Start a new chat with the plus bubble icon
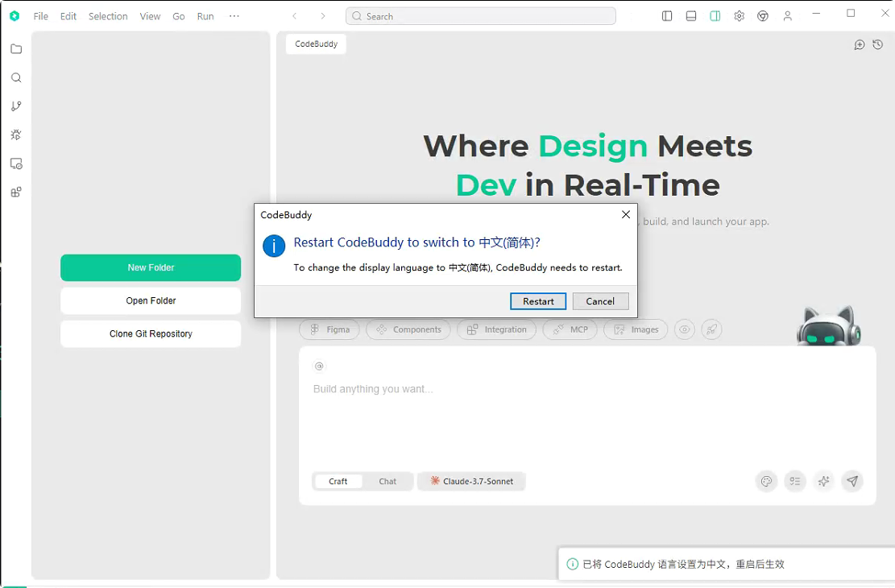 pos(860,45)
